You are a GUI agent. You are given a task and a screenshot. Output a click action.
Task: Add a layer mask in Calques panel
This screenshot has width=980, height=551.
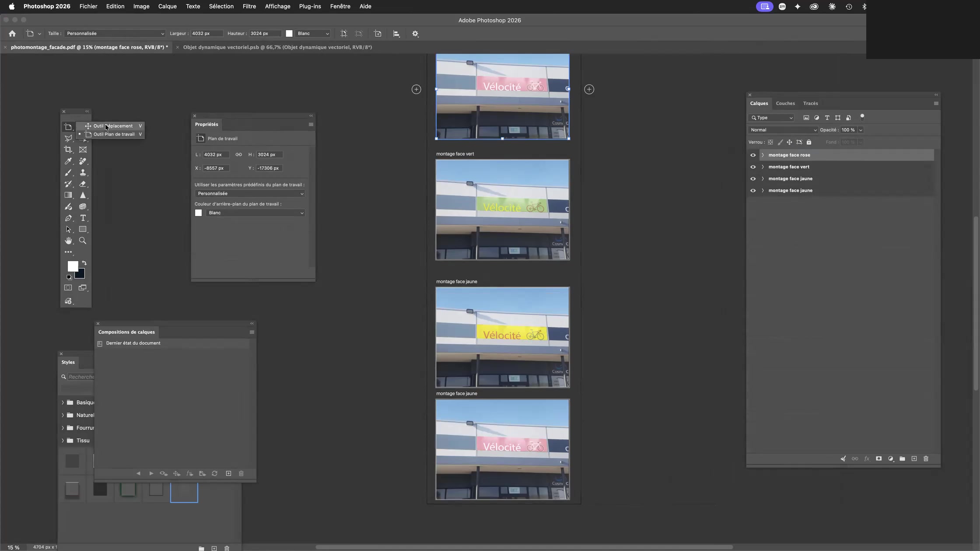pos(878,459)
